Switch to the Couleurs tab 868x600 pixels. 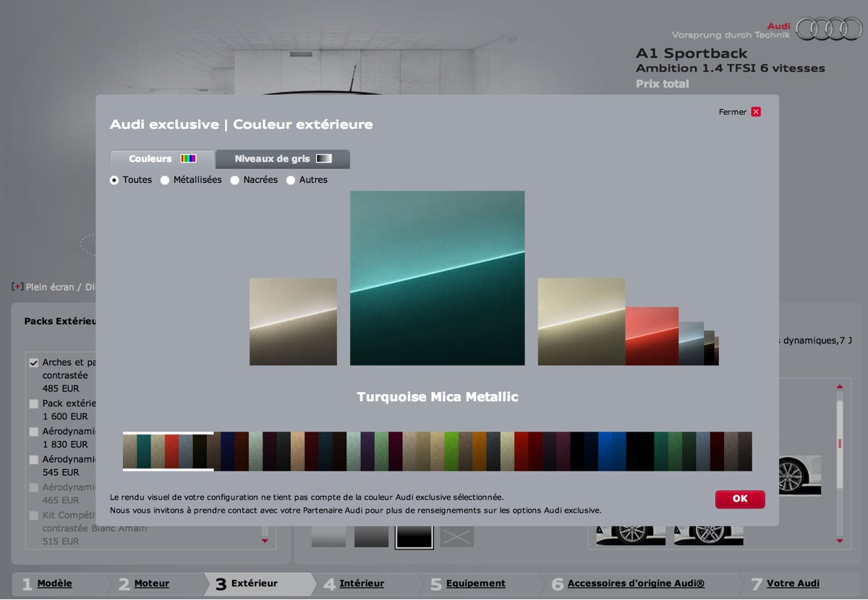pos(163,159)
